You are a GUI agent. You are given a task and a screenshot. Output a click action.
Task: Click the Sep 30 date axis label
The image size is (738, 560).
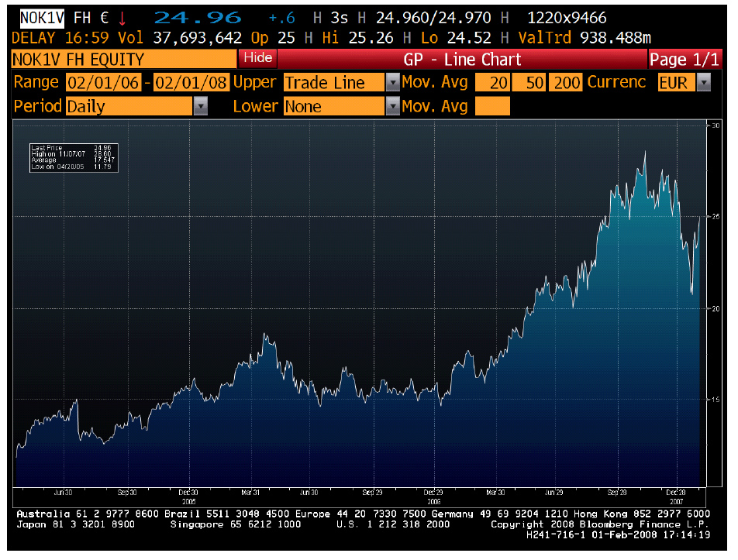pyautogui.click(x=127, y=493)
